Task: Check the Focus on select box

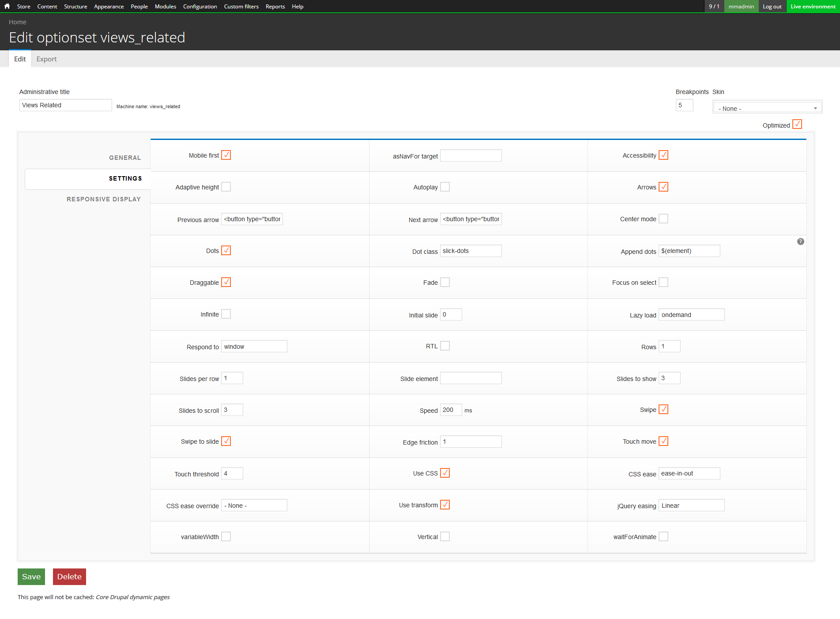Action: (x=663, y=282)
